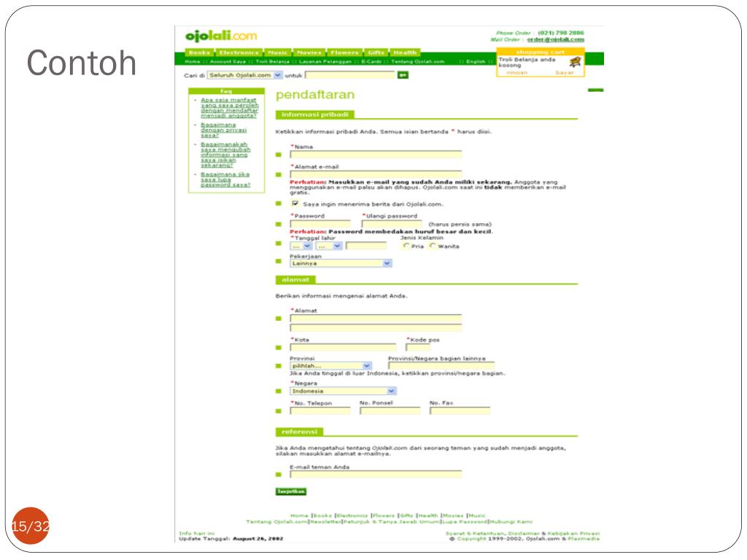The width and height of the screenshot is (747, 560).
Task: Click the No. Fax input field
Action: point(460,411)
